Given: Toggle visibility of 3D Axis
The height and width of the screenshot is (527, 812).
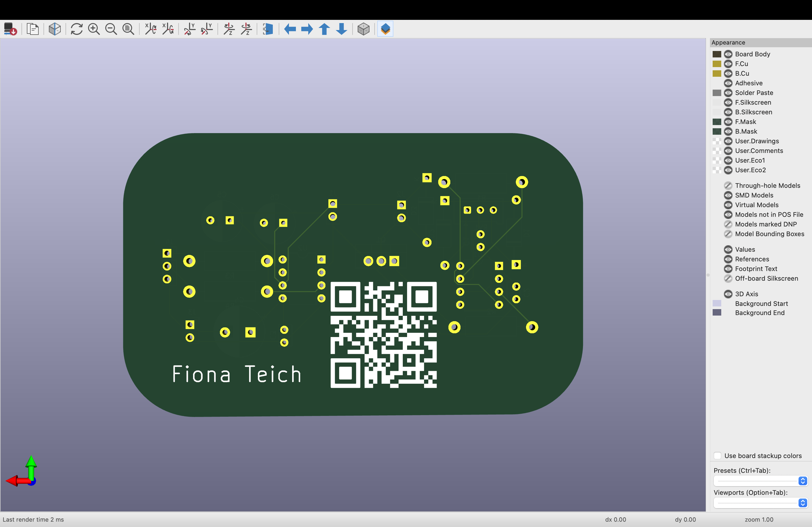Looking at the screenshot, I should 728,294.
